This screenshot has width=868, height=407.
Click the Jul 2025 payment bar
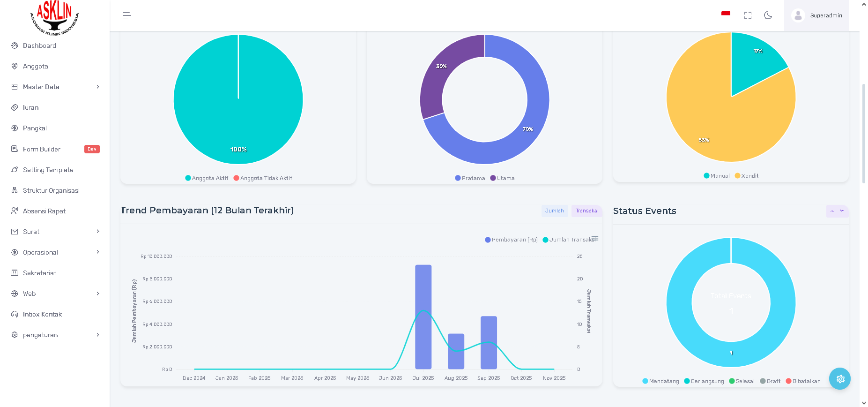coord(423,319)
